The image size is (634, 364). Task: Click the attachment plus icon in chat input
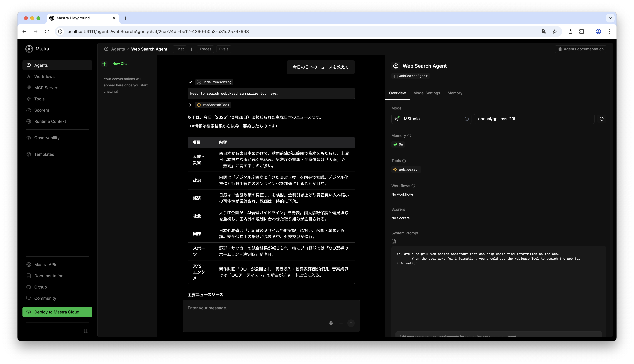341,323
